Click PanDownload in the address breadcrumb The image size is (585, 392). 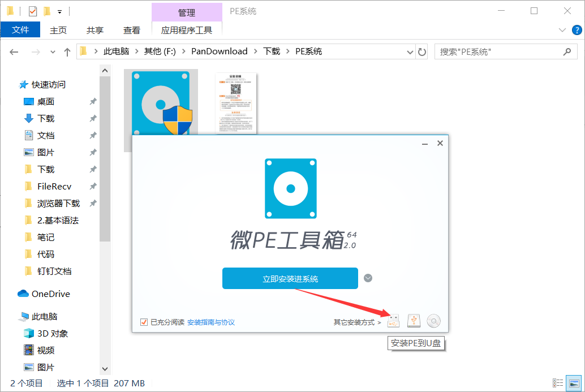click(220, 51)
